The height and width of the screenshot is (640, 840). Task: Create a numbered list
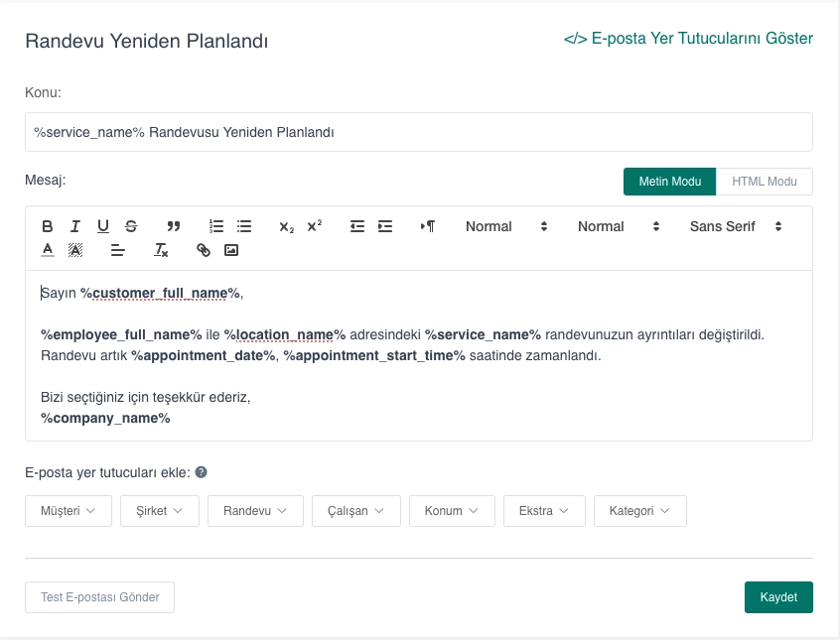[216, 226]
